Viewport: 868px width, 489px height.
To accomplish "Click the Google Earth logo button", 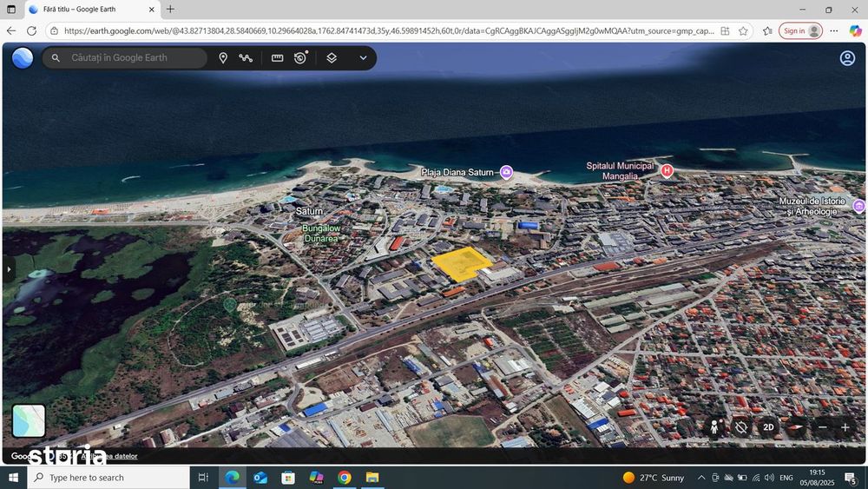I will click(23, 58).
